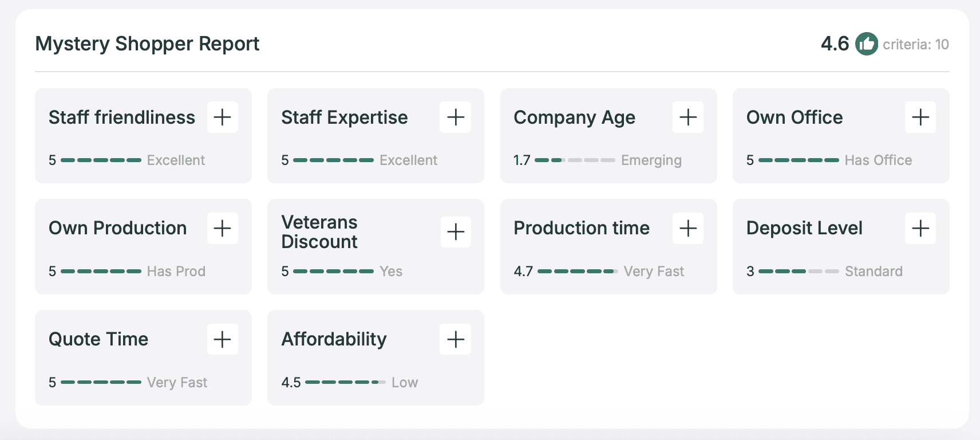Open Deposit Level plus icon
Screen dimensions: 980x440
(x=920, y=229)
